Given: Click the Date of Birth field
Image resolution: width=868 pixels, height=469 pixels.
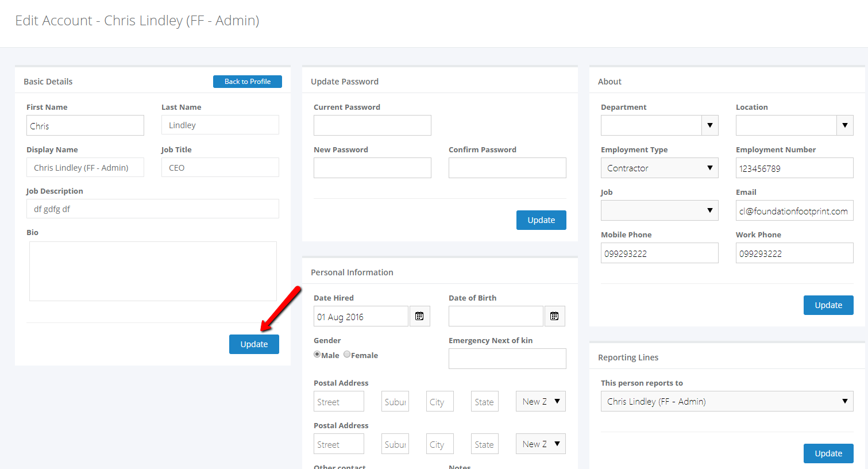Looking at the screenshot, I should click(496, 316).
